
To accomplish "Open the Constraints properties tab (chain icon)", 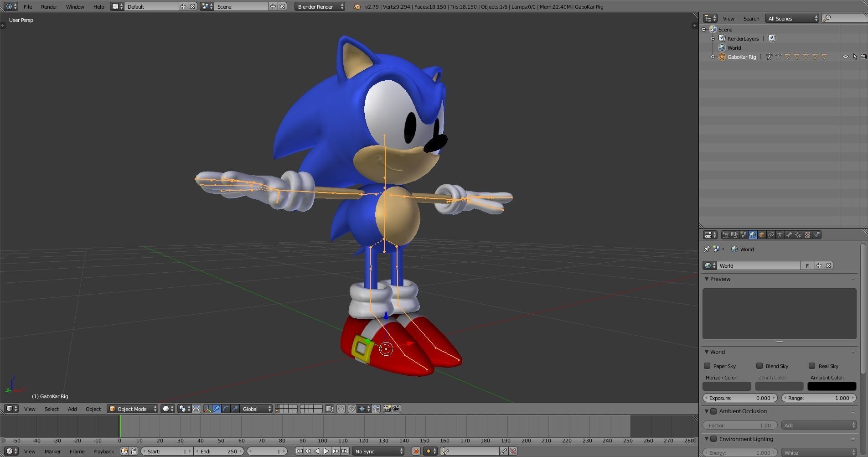I will click(771, 235).
